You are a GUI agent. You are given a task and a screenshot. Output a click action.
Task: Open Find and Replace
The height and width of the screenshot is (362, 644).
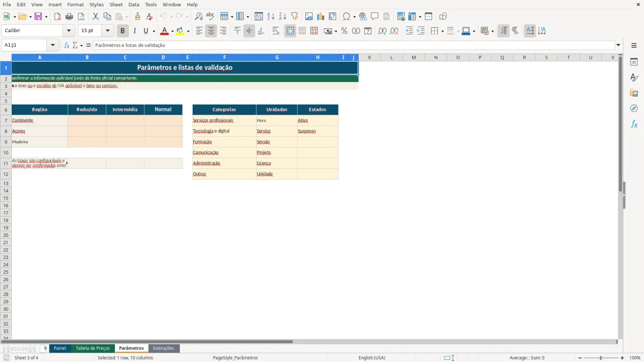click(x=199, y=17)
